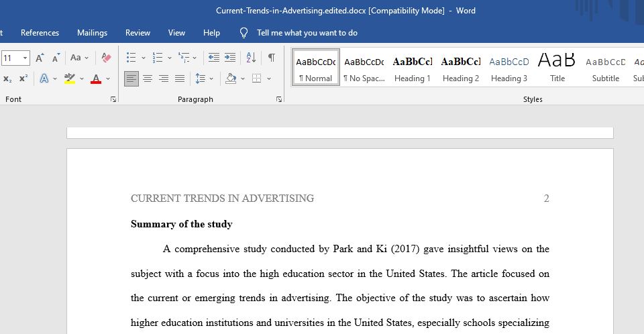Image resolution: width=644 pixels, height=334 pixels.
Task: Decrease font size with Shrink Font icon
Action: (x=56, y=58)
